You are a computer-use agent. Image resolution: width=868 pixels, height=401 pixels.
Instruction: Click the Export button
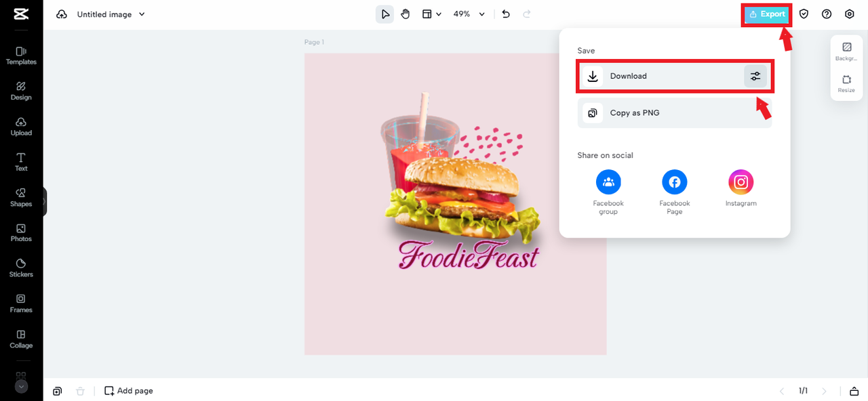pyautogui.click(x=767, y=14)
